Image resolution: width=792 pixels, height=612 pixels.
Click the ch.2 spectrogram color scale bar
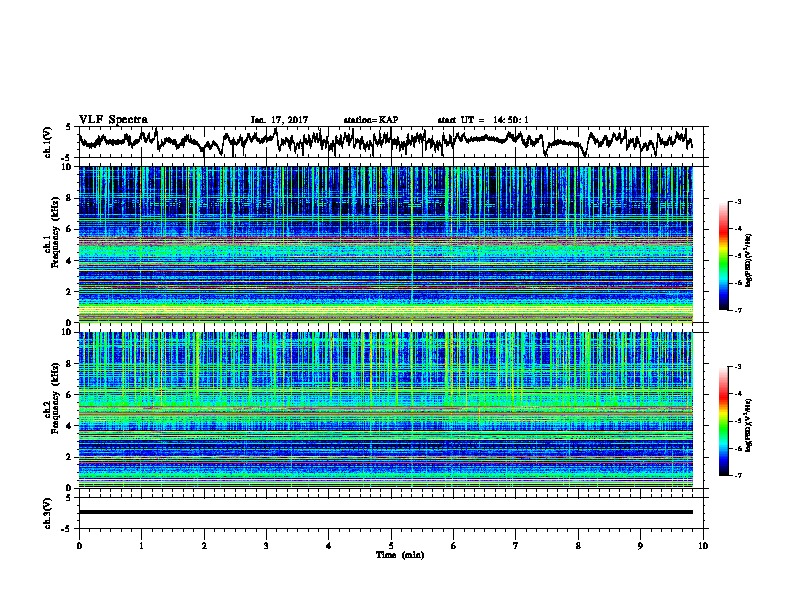723,421
